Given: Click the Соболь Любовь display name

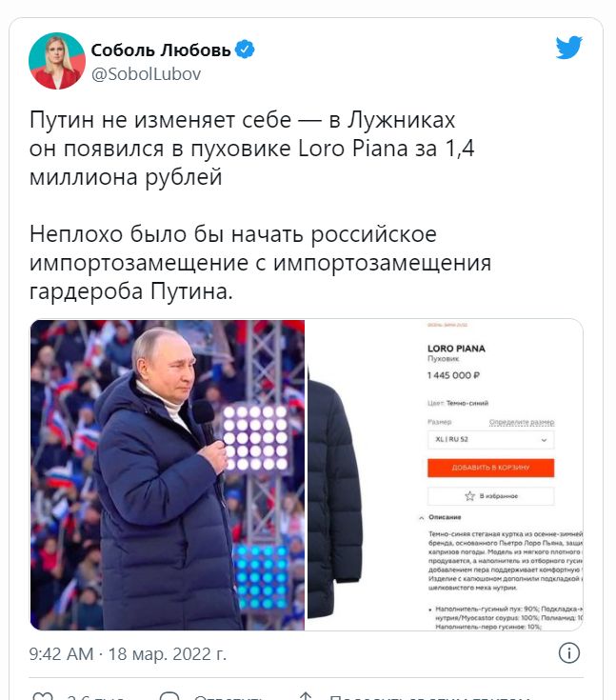Looking at the screenshot, I should pyautogui.click(x=161, y=50).
